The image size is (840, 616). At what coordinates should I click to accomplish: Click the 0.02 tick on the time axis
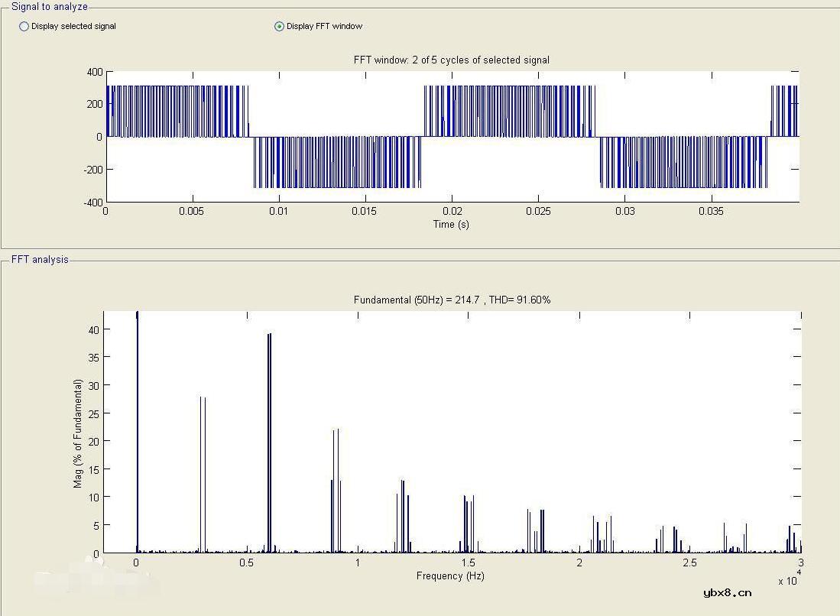click(452, 212)
